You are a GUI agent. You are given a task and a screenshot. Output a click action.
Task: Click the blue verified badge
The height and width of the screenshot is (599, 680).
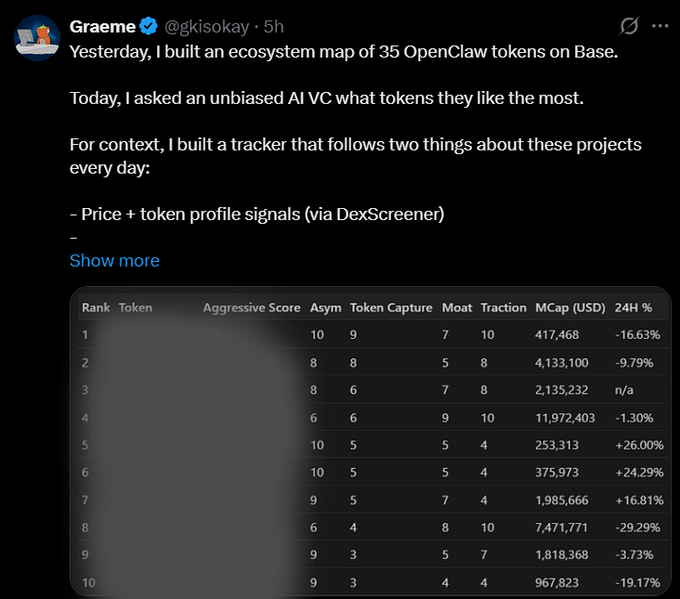pyautogui.click(x=149, y=26)
